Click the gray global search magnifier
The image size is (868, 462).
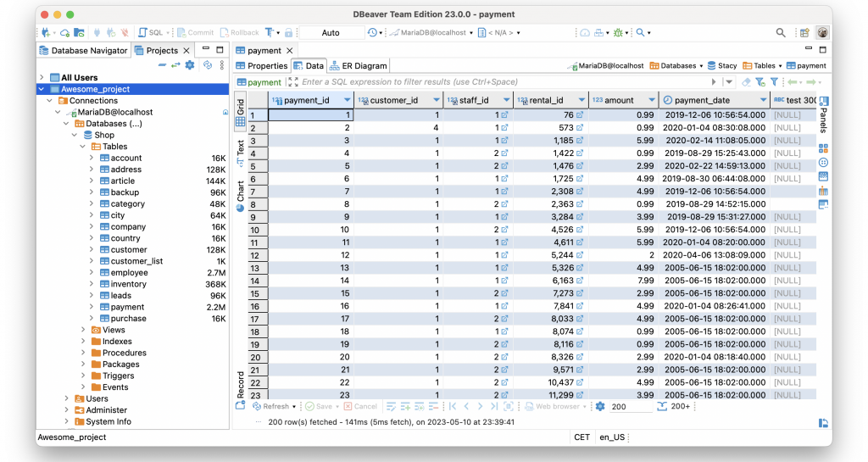click(781, 33)
